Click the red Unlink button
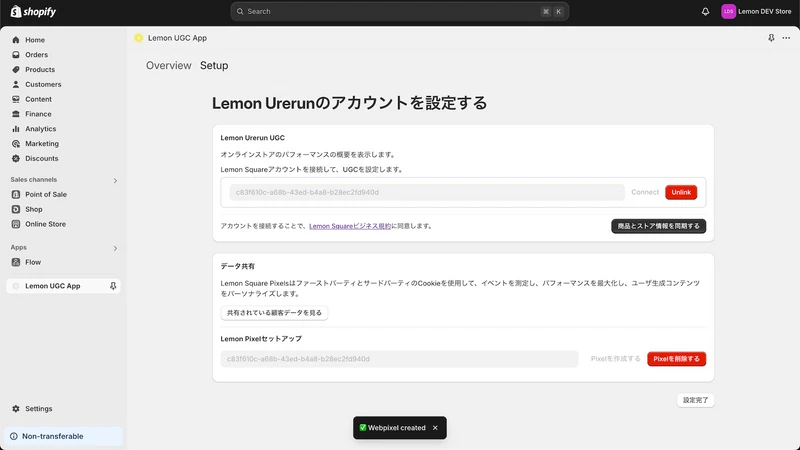800x450 pixels. [x=681, y=192]
